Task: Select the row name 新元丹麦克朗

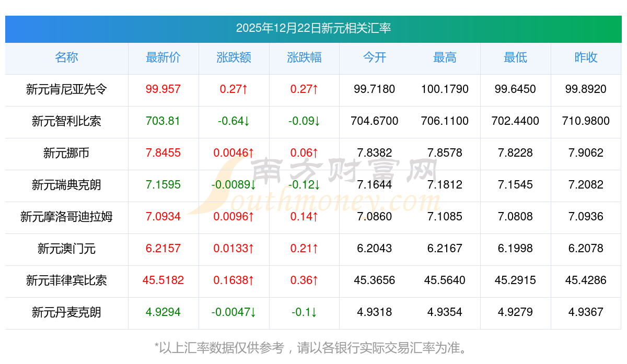Action: pyautogui.click(x=66, y=312)
